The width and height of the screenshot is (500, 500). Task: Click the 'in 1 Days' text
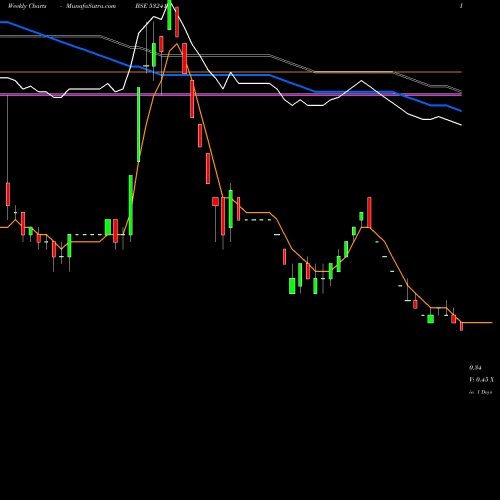click(480, 392)
